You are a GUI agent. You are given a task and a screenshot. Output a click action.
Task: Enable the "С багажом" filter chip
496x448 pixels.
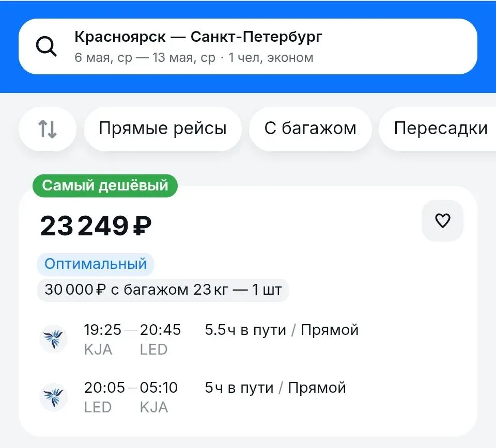(310, 129)
